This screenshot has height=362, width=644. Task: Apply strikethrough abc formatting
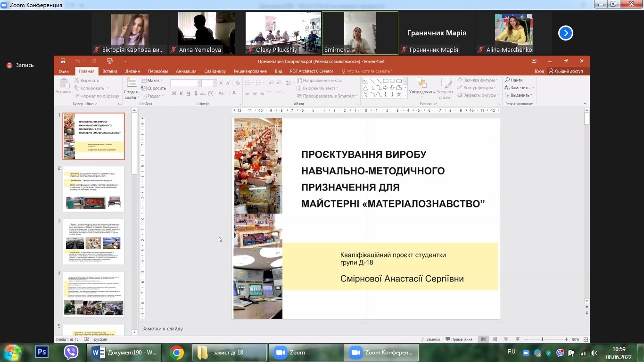204,94
